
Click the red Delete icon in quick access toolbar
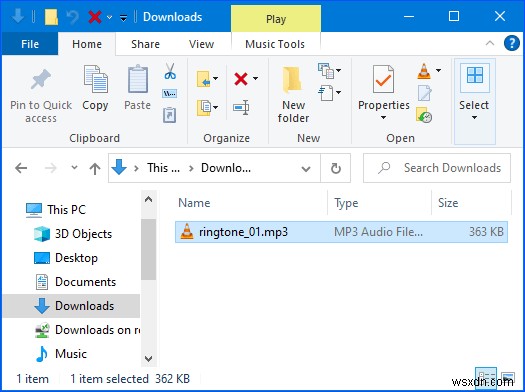[x=95, y=17]
